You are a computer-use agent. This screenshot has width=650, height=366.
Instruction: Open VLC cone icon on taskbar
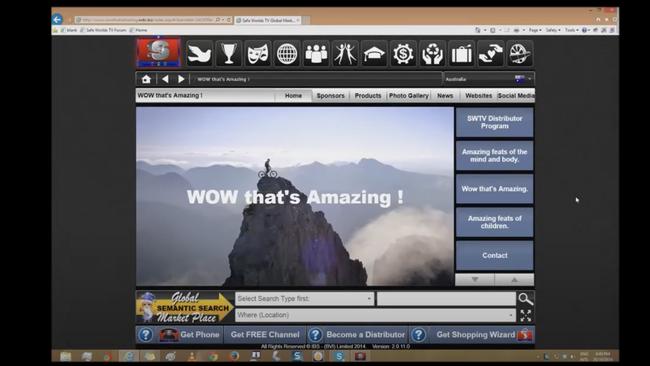(192, 356)
